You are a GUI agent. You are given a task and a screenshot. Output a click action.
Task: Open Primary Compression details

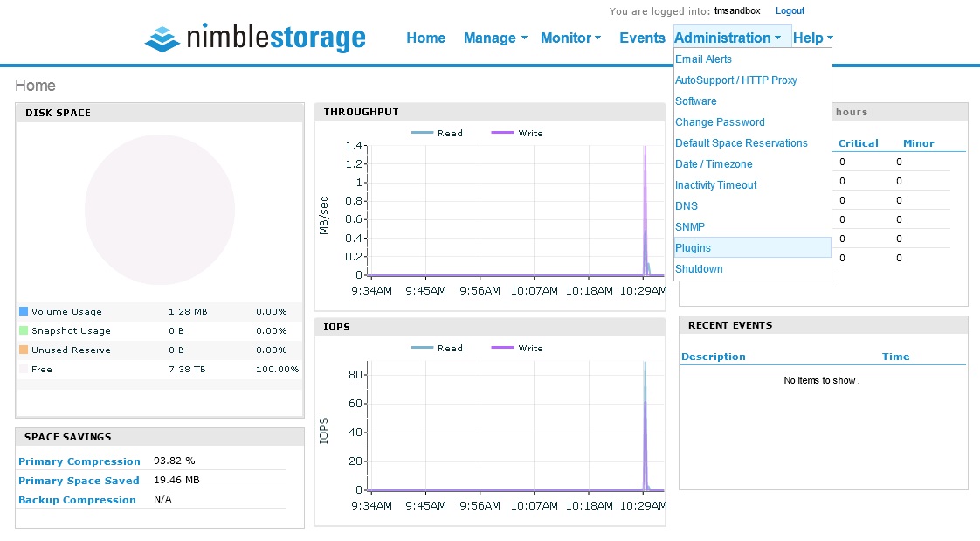(79, 461)
